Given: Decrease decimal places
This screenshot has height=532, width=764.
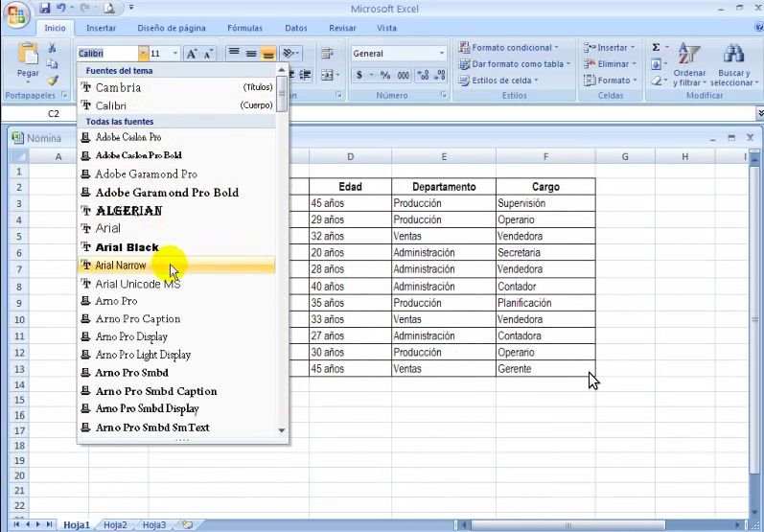Looking at the screenshot, I should point(440,75).
